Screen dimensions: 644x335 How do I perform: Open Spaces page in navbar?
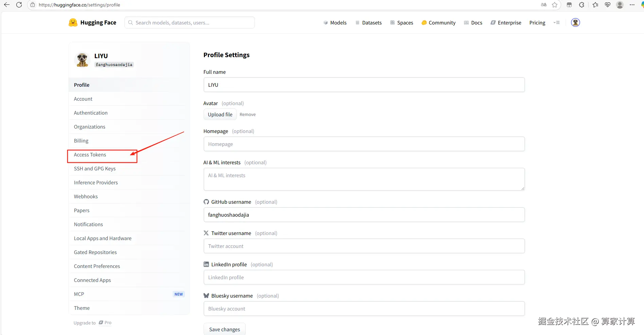[x=402, y=22]
